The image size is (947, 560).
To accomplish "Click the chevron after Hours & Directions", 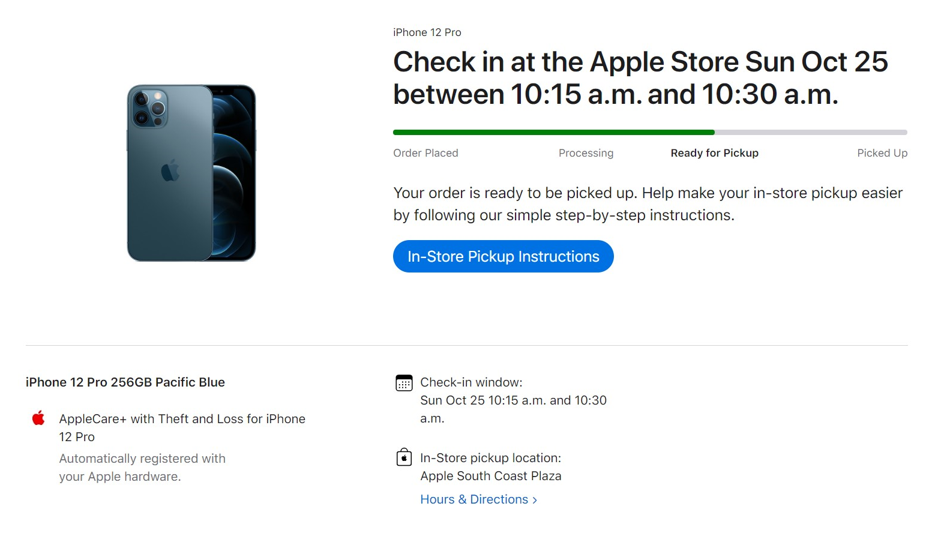I will click(x=535, y=500).
